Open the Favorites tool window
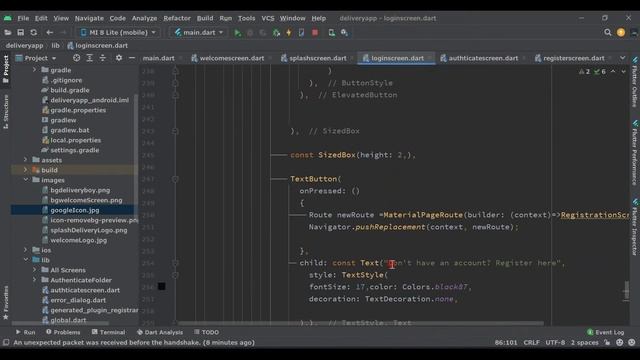 (x=5, y=303)
